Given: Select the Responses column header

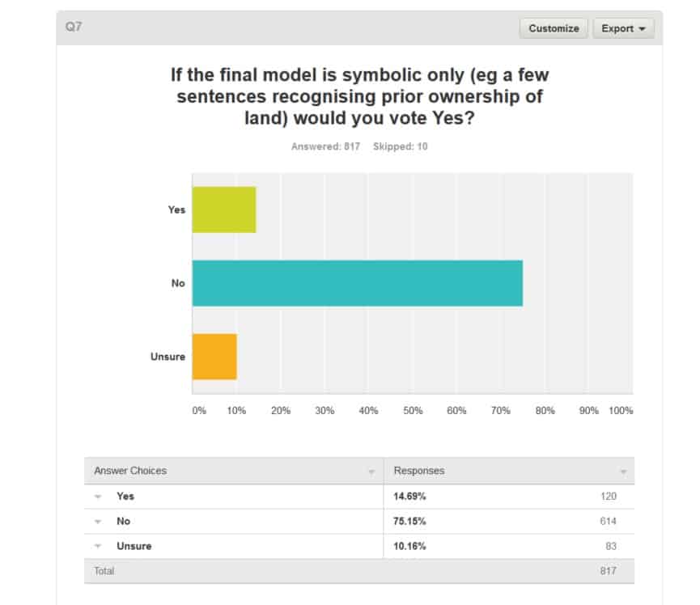Looking at the screenshot, I should click(419, 471).
